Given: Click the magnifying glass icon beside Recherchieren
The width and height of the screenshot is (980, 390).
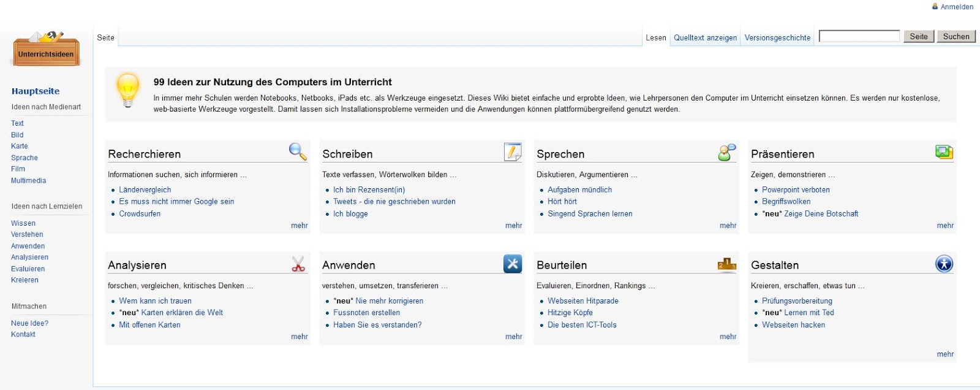Looking at the screenshot, I should coord(298,151).
